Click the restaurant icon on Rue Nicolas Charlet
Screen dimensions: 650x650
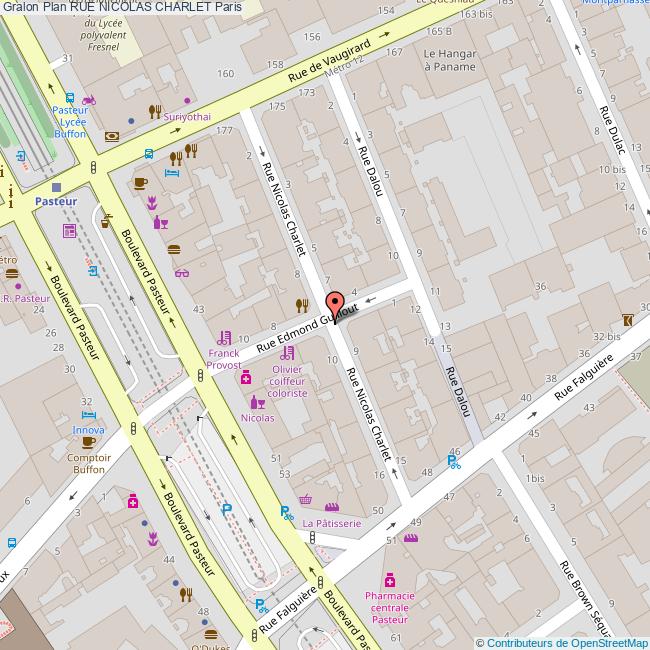coord(302,305)
